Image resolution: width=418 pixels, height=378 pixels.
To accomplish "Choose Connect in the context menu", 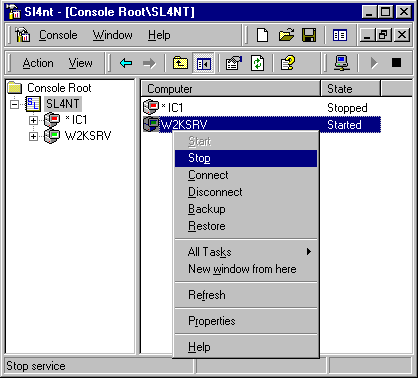I will tap(246, 175).
